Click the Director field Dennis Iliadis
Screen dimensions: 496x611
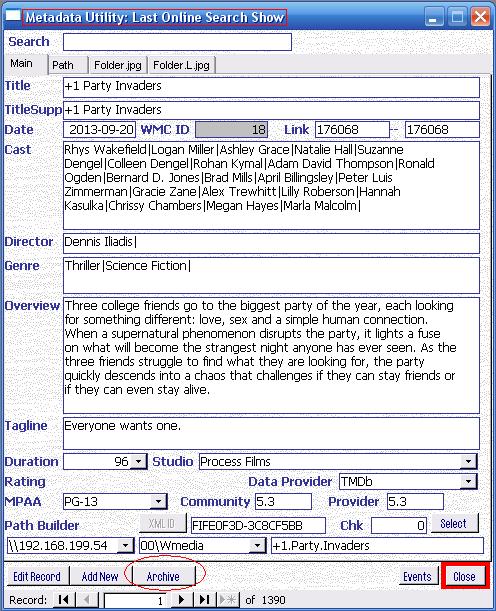point(271,244)
